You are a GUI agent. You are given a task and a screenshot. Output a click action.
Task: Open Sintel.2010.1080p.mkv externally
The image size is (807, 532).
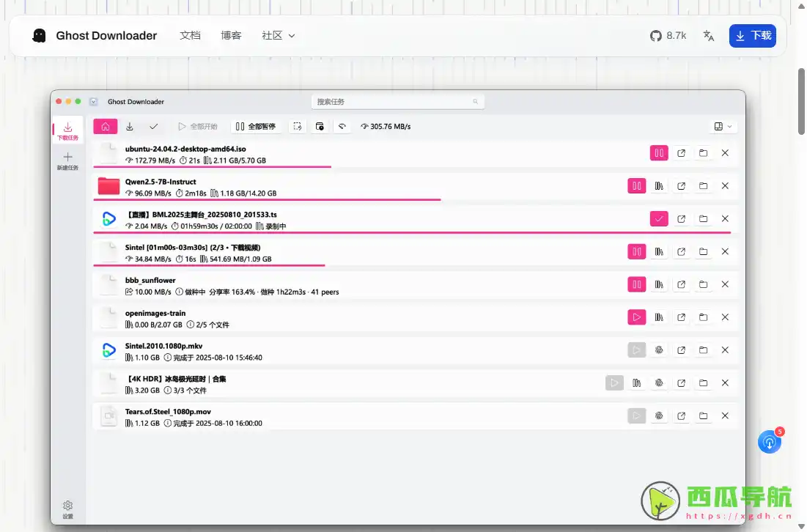tap(681, 350)
